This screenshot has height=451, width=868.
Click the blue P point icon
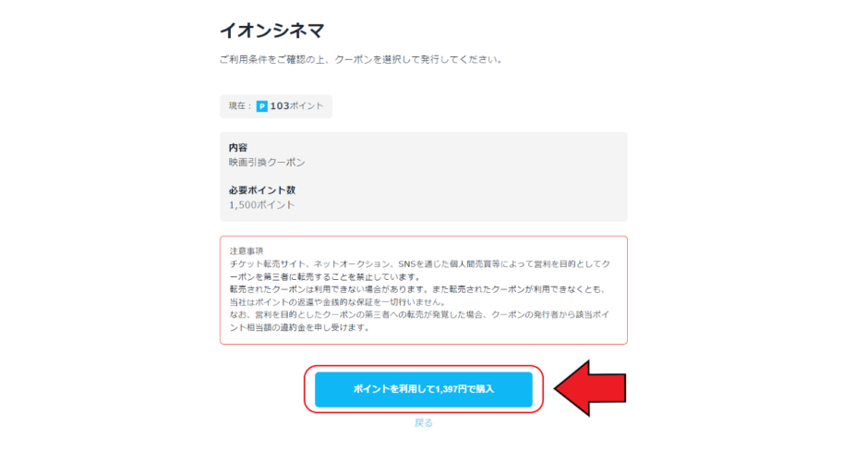pos(262,106)
